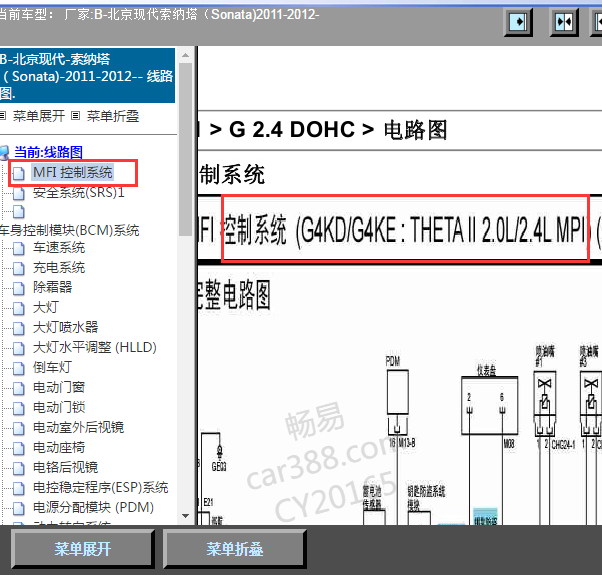Open 倒车灯 wiring diagram
This screenshot has width=602, height=575.
point(52,367)
